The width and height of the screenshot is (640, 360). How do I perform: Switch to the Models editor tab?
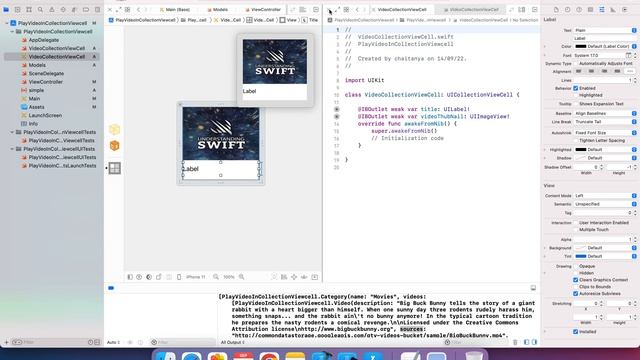tap(218, 9)
